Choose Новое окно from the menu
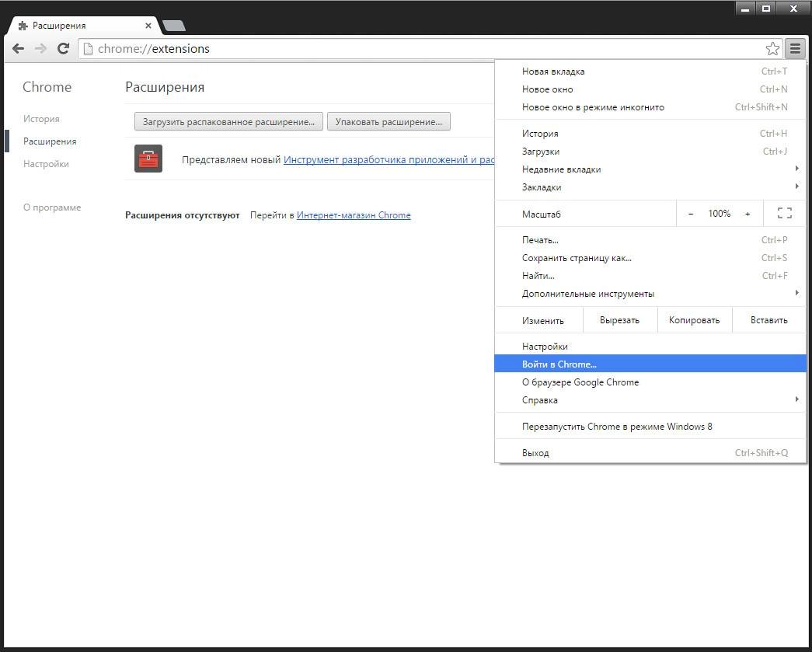This screenshot has width=812, height=652. 650,89
